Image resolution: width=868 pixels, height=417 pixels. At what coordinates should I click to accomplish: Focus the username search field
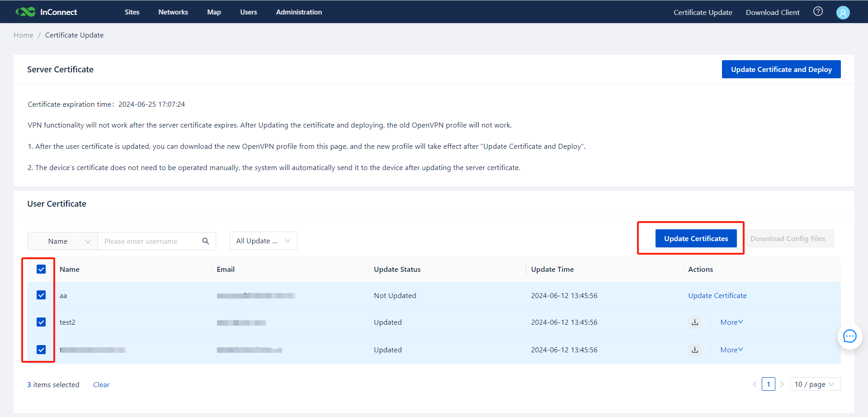tap(149, 242)
